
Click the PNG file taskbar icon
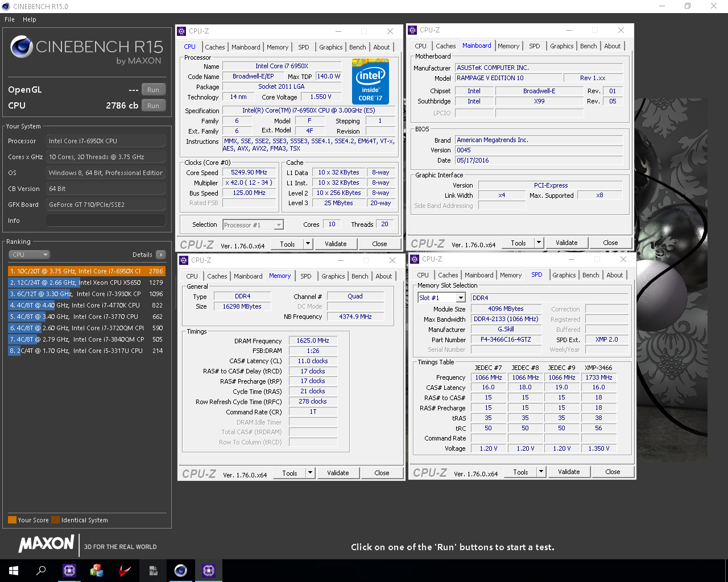click(x=152, y=571)
